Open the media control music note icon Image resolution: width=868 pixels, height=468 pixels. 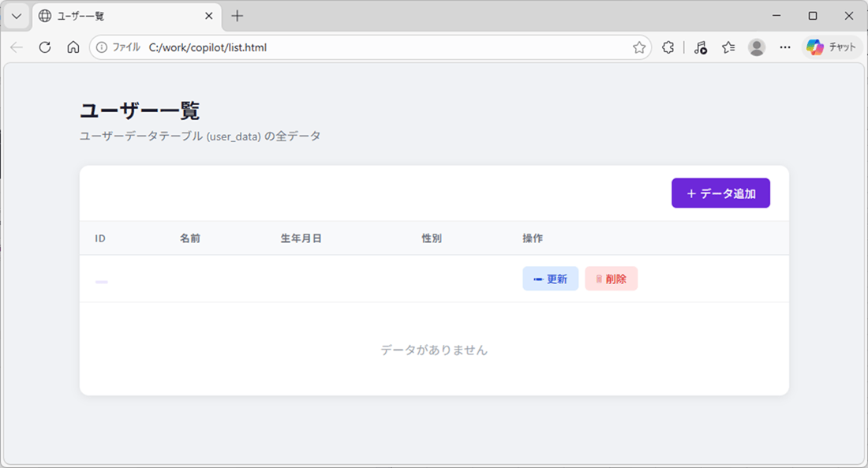coord(700,47)
